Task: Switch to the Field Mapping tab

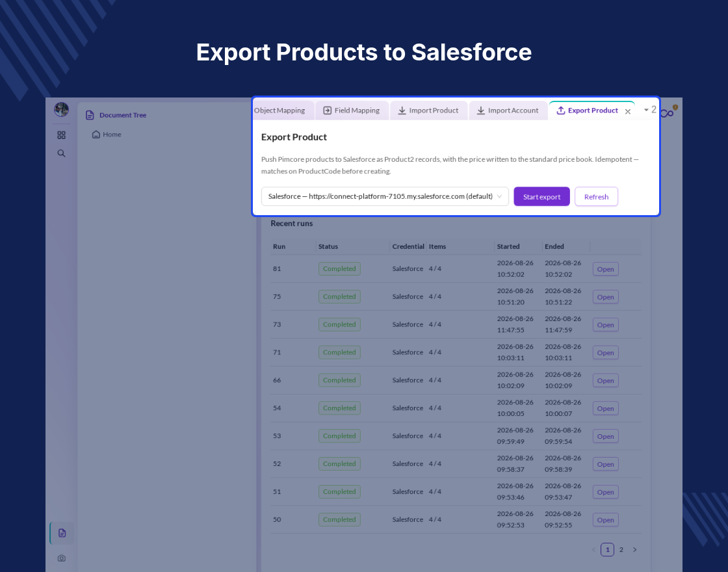Action: point(352,110)
